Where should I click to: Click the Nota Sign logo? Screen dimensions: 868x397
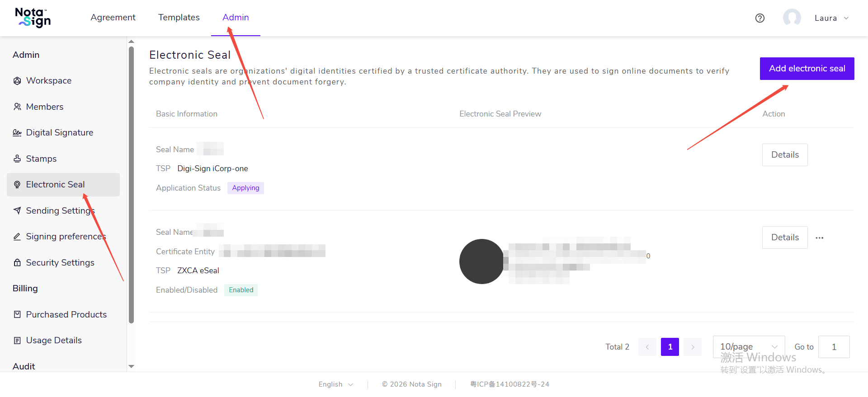(x=33, y=18)
